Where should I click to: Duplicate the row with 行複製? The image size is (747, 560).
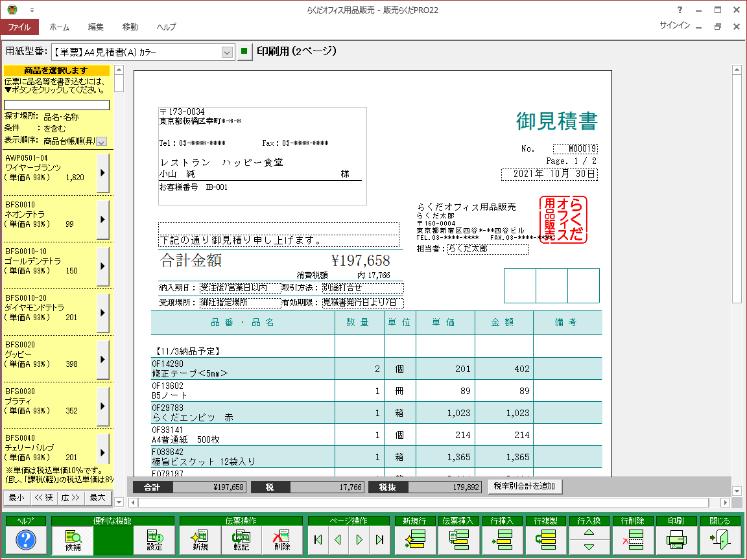click(x=545, y=539)
